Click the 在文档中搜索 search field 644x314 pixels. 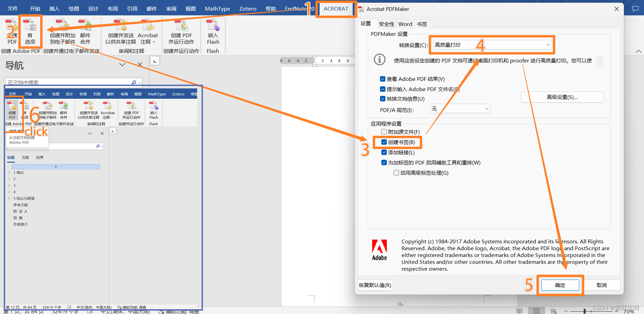pyautogui.click(x=73, y=82)
